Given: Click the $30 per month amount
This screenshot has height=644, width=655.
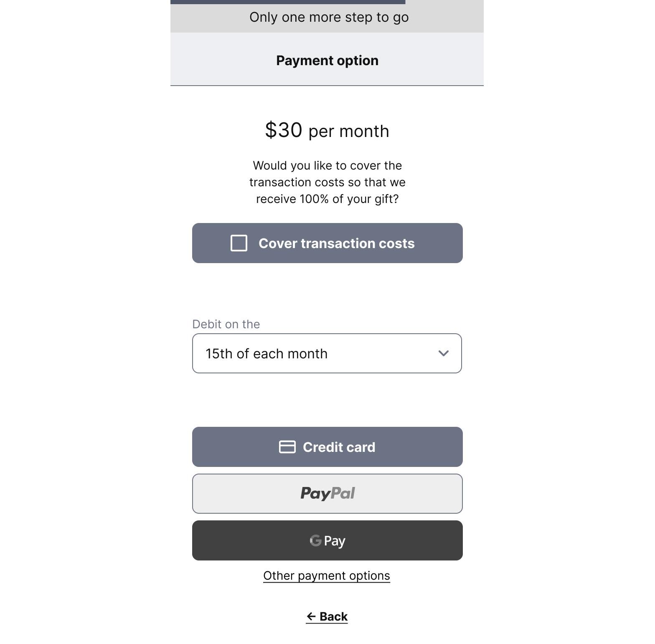Looking at the screenshot, I should [327, 130].
